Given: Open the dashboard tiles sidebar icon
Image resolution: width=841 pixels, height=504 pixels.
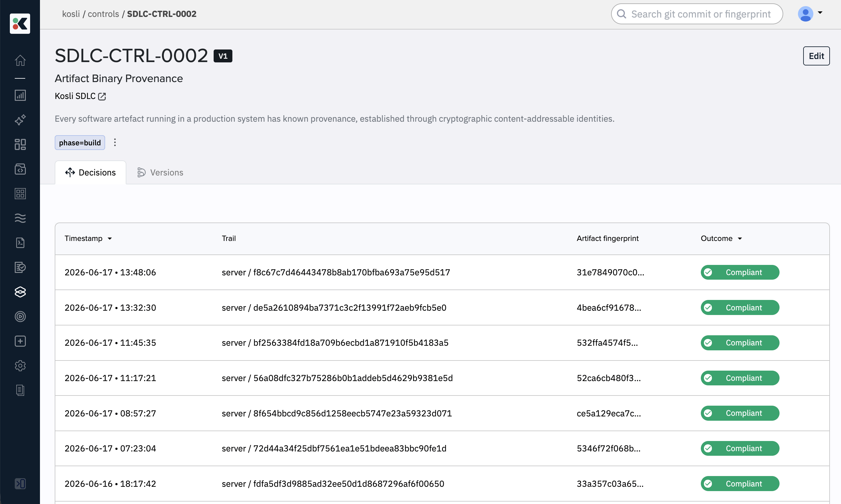Looking at the screenshot, I should click(x=20, y=144).
